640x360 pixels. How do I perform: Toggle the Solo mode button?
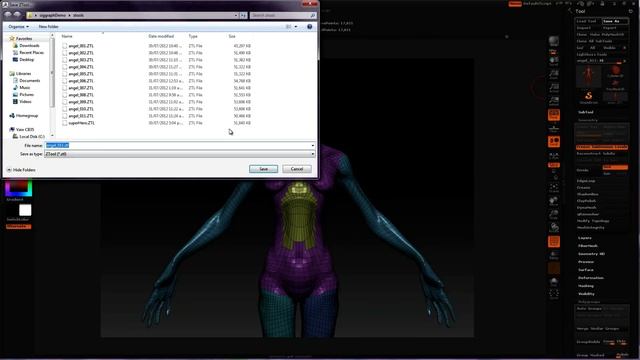(x=553, y=282)
